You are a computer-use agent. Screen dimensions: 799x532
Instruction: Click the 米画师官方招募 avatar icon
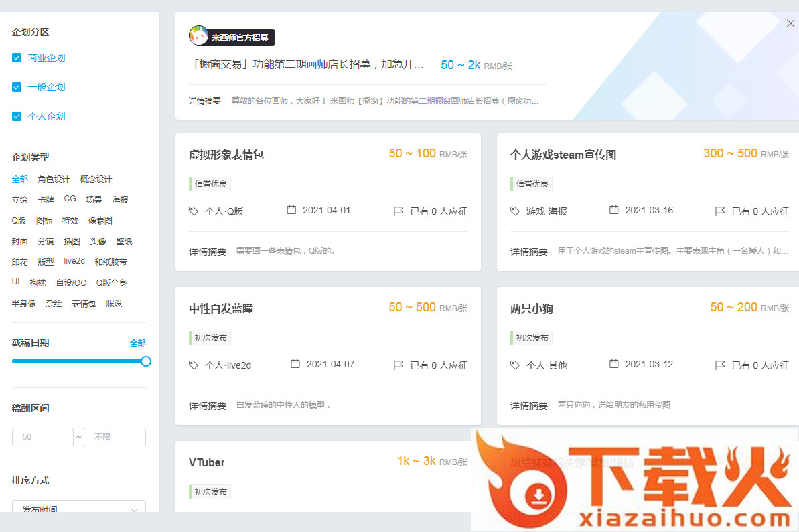click(198, 35)
